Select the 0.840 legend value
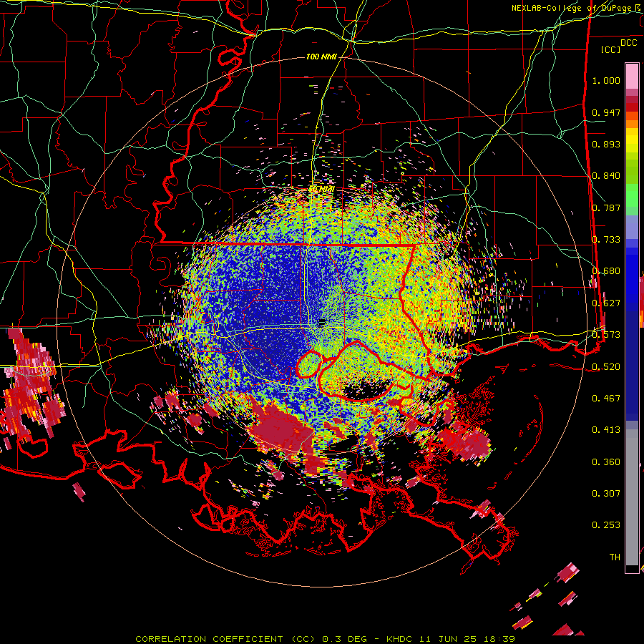The width and height of the screenshot is (644, 644). click(x=606, y=176)
